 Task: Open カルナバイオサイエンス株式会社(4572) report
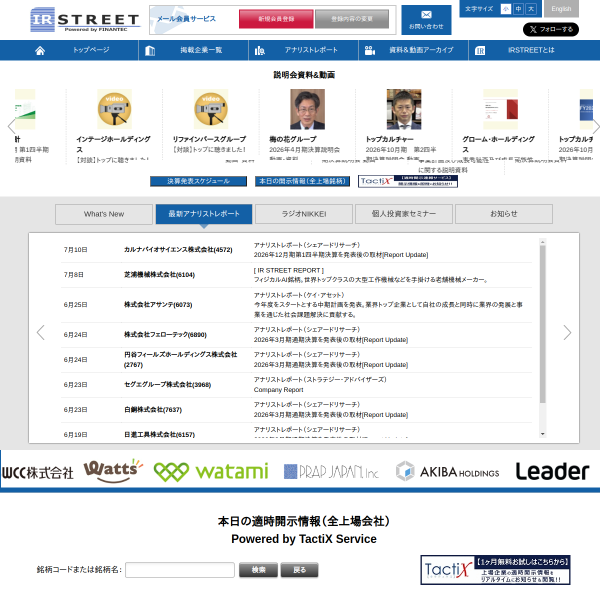pyautogui.click(x=178, y=250)
